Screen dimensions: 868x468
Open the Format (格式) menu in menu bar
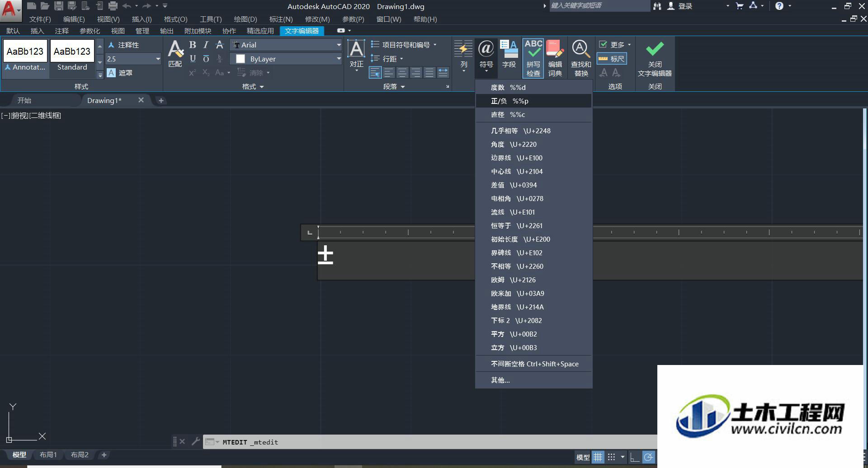175,19
